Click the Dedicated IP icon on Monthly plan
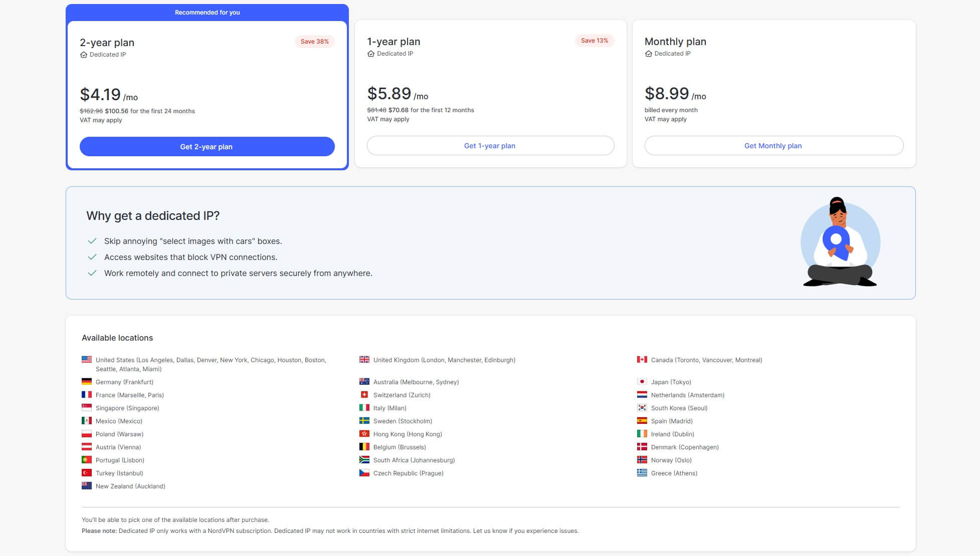 point(648,54)
